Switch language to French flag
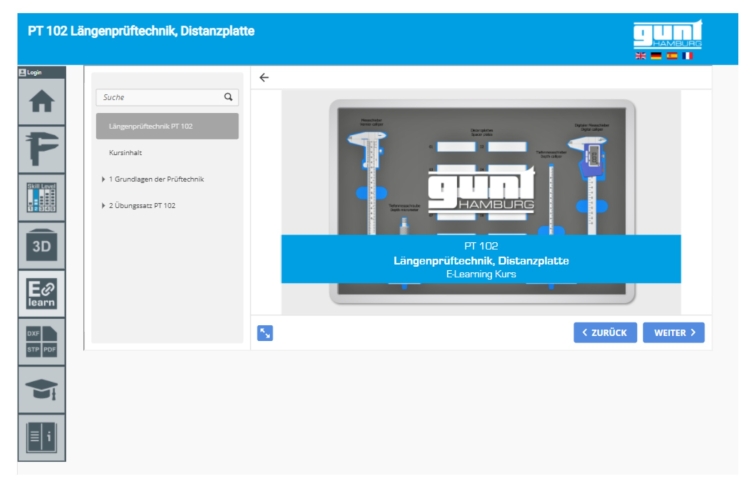Screen dimensions: 755x488 click(x=688, y=56)
